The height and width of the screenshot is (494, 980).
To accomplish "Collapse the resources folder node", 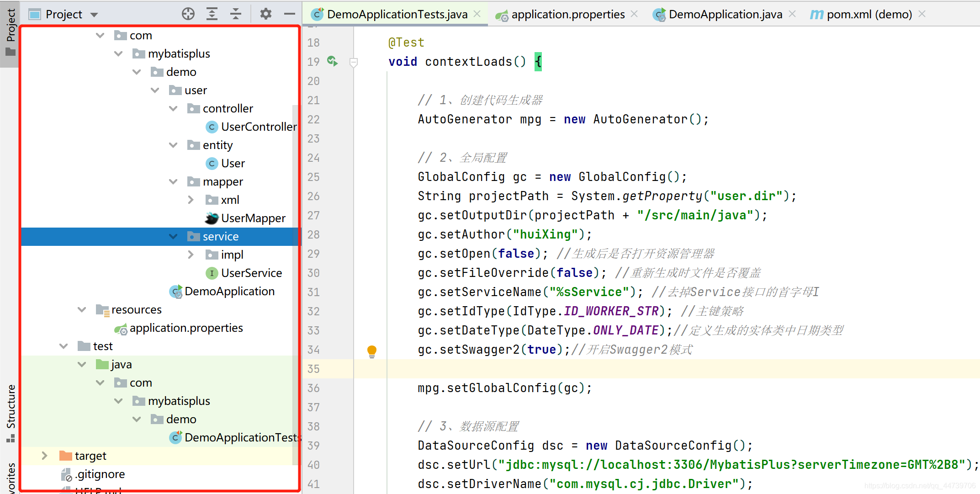I will pyautogui.click(x=82, y=309).
